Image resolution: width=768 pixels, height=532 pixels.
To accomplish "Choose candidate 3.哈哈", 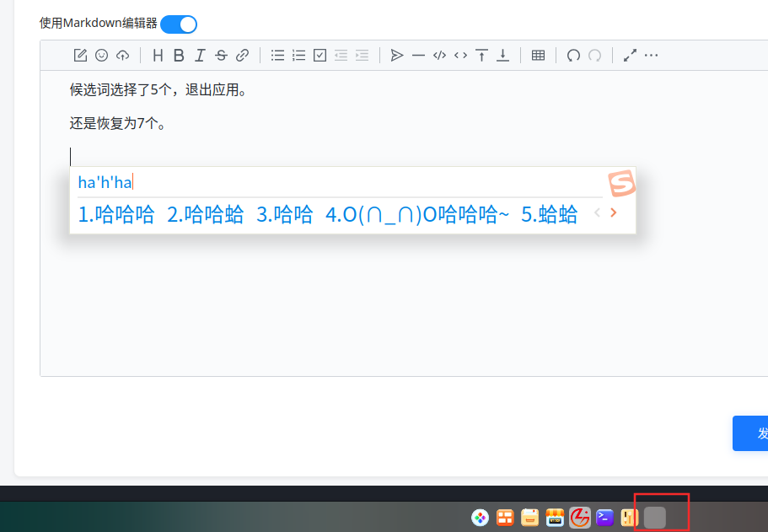I will click(285, 214).
